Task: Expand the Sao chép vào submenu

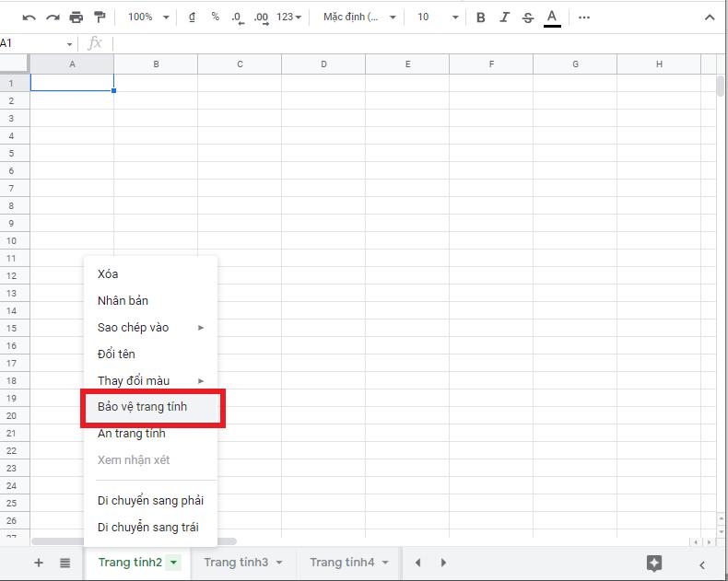Action: [150, 328]
